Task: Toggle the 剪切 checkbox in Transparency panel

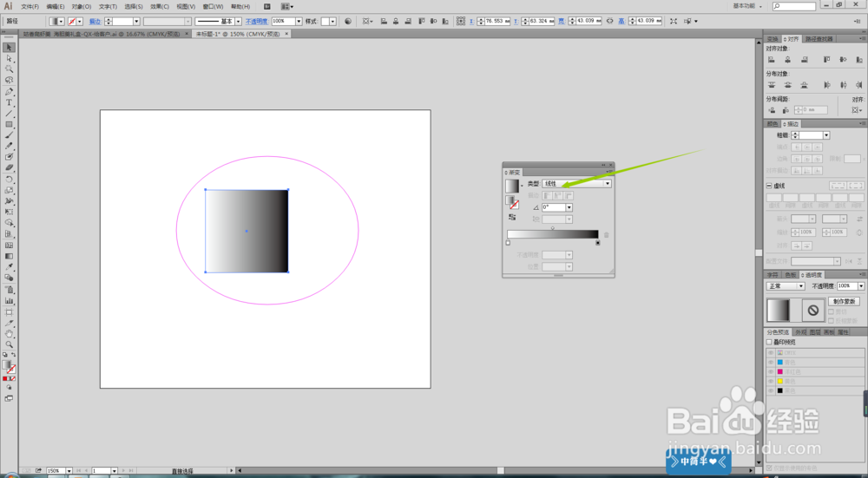Action: 831,311
